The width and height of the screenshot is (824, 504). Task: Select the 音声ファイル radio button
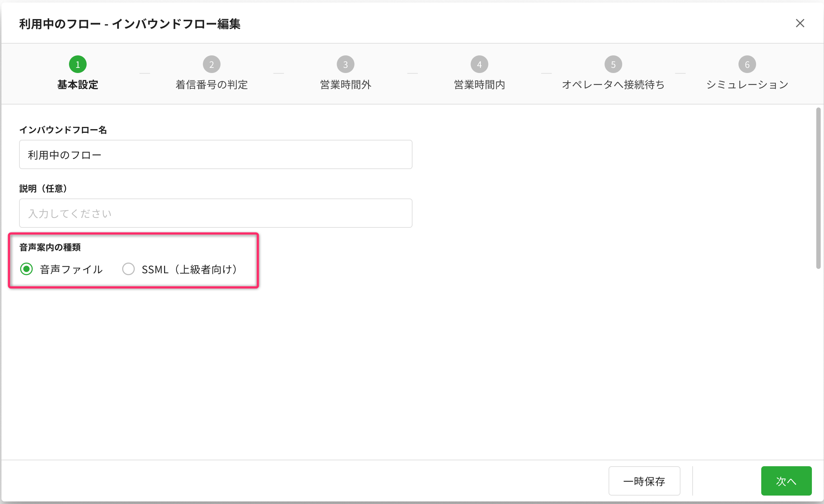pyautogui.click(x=26, y=269)
